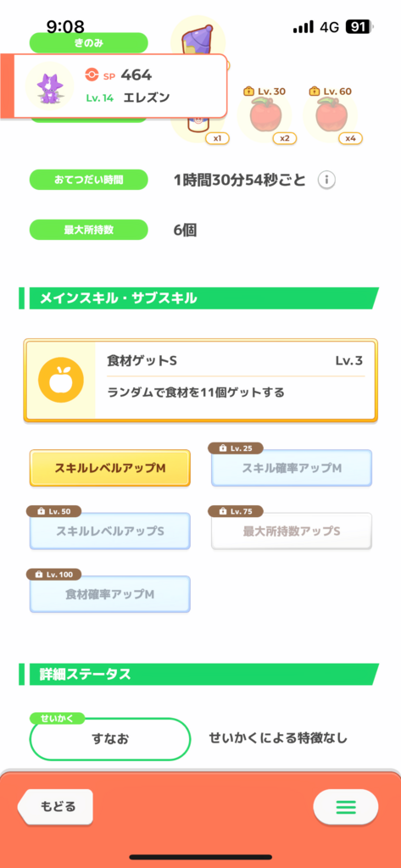Tap the 最大所持数 green label

[89, 230]
